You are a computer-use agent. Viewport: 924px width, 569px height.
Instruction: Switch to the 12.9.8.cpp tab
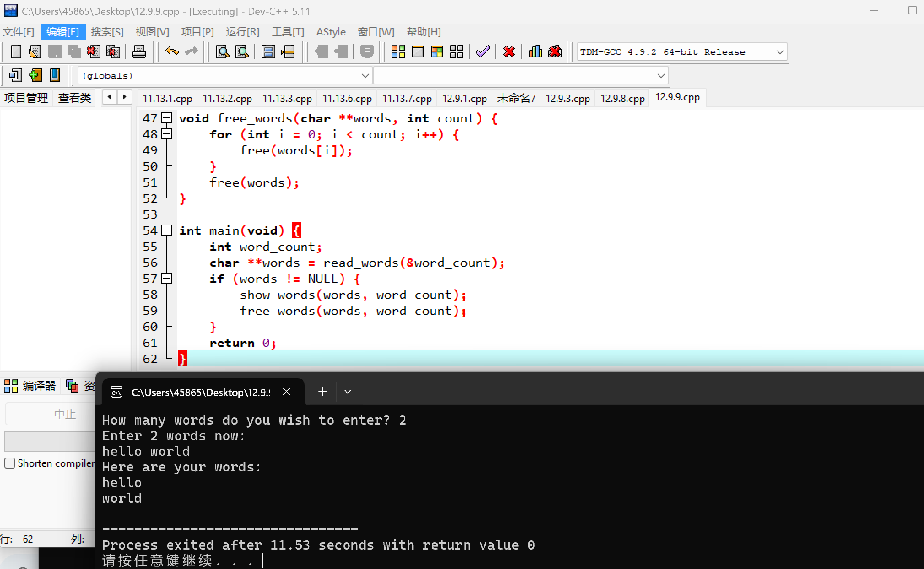622,98
